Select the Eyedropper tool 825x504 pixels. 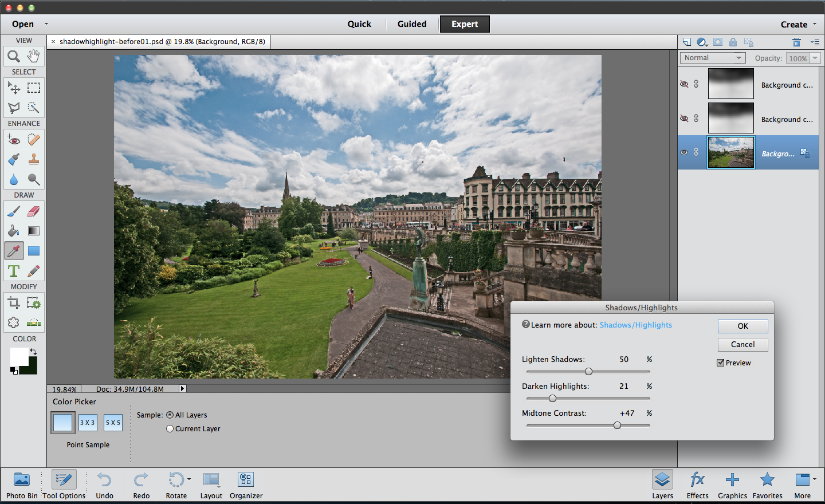14,250
